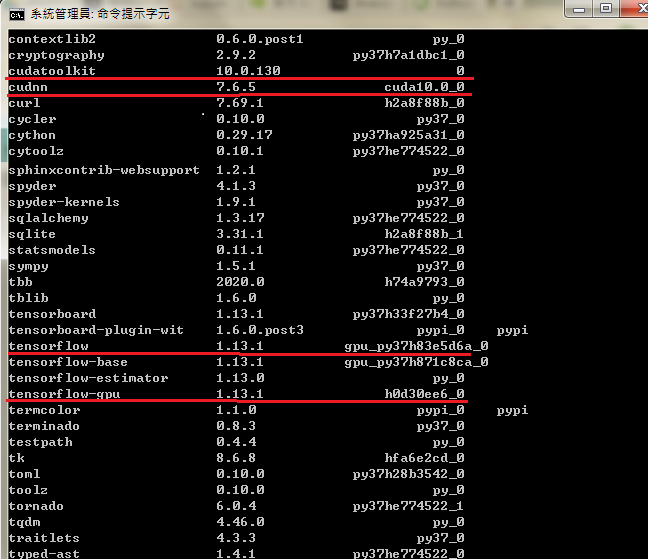Screen dimensions: 648x559
Task: Click pypi channel in termcolor row
Action: [512, 411]
